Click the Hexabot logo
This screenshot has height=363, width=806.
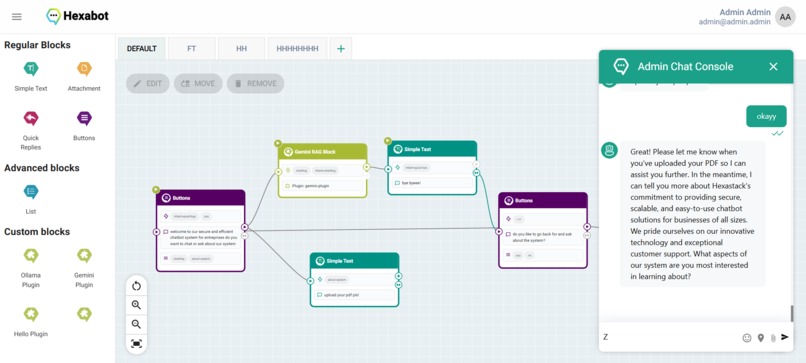click(78, 16)
